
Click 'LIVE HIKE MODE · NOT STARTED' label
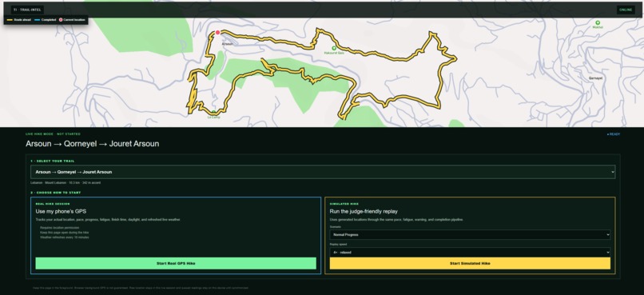click(53, 134)
